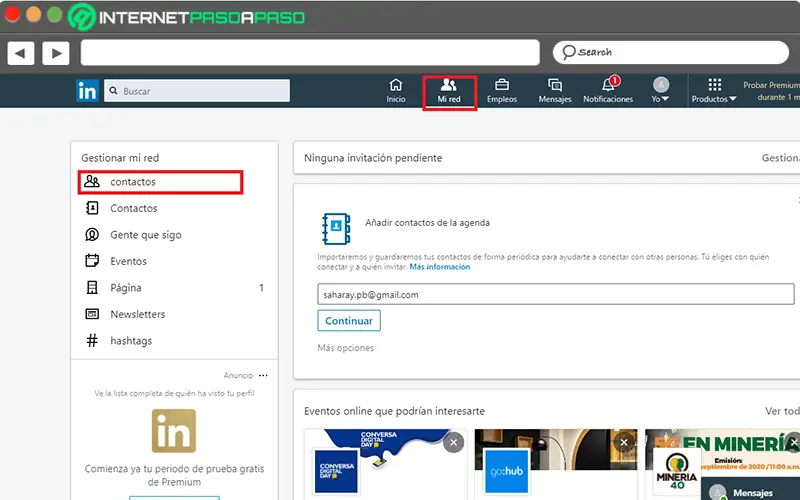The image size is (800, 500).
Task: Click the Ninguna invitación pendiente heading
Action: [x=373, y=158]
